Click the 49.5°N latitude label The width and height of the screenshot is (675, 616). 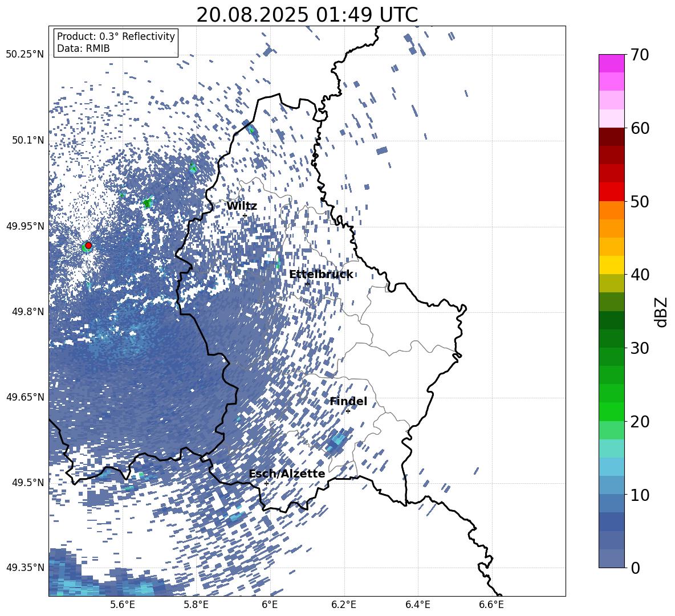(x=27, y=483)
